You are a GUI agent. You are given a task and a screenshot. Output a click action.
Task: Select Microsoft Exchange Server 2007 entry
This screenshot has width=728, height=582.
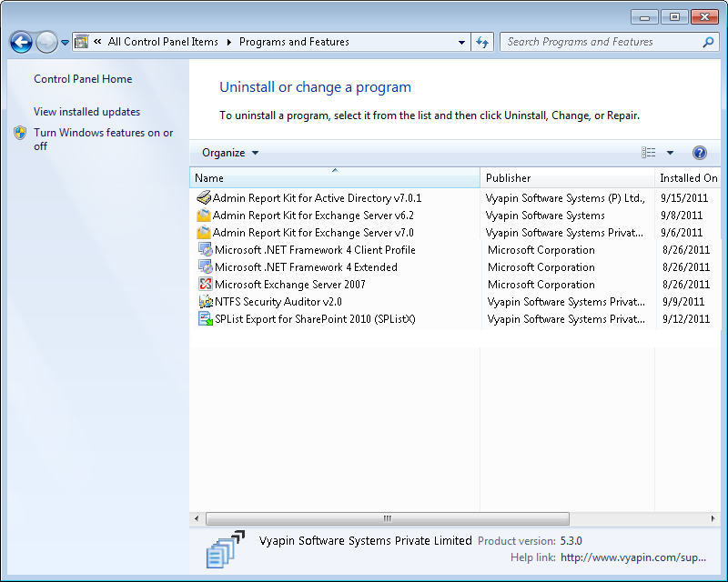290,284
